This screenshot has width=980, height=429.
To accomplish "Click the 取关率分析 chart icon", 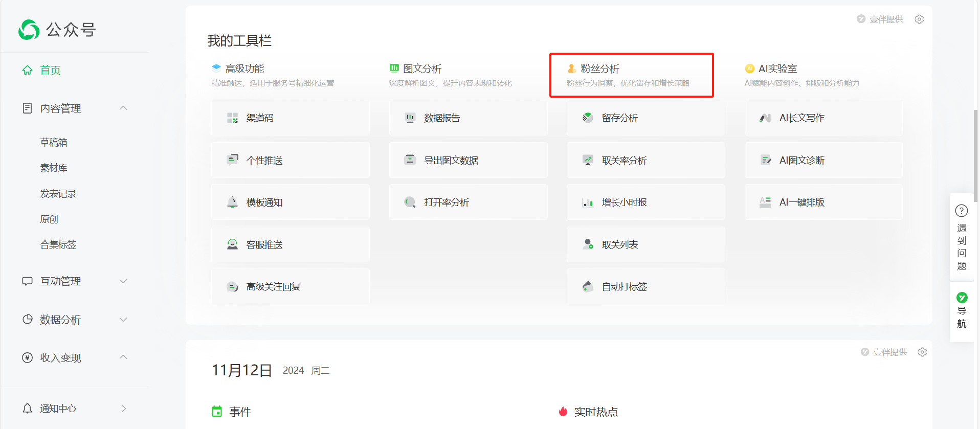I will 588,160.
